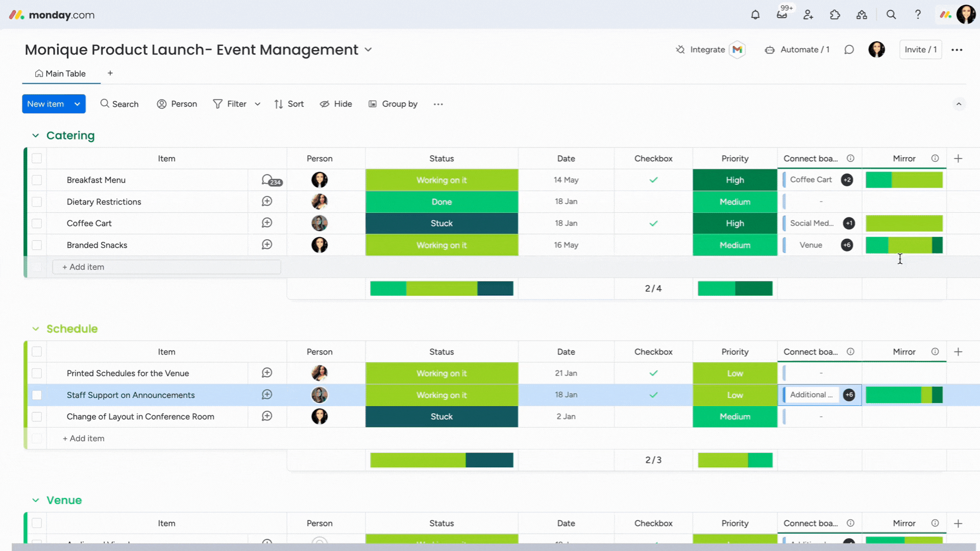Click the invite members icon in header
Screen dimensions: 980x551
pos(808,15)
